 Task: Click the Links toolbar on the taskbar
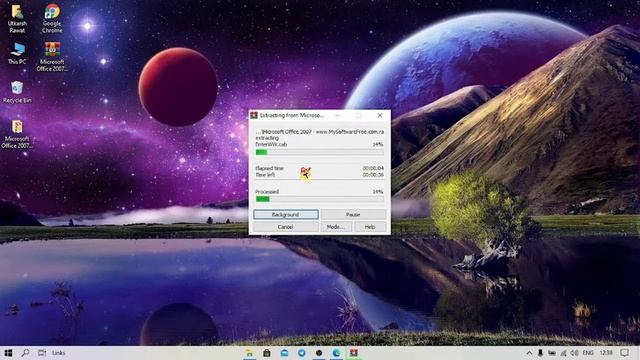pyautogui.click(x=58, y=353)
